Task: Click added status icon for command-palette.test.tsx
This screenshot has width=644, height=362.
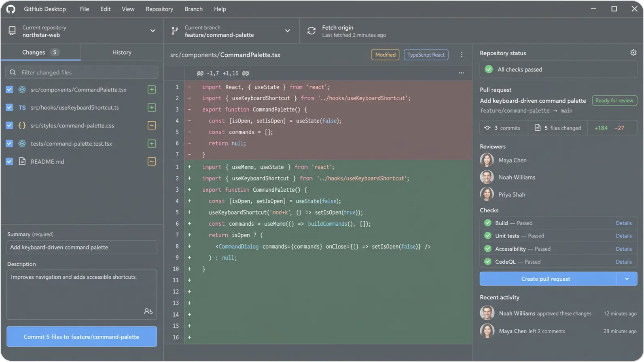Action: [x=152, y=143]
